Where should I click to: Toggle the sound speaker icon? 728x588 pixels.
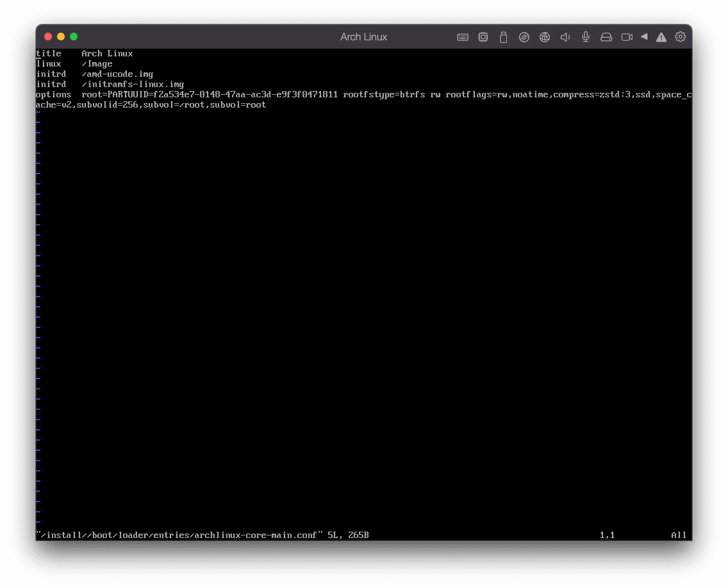point(565,37)
